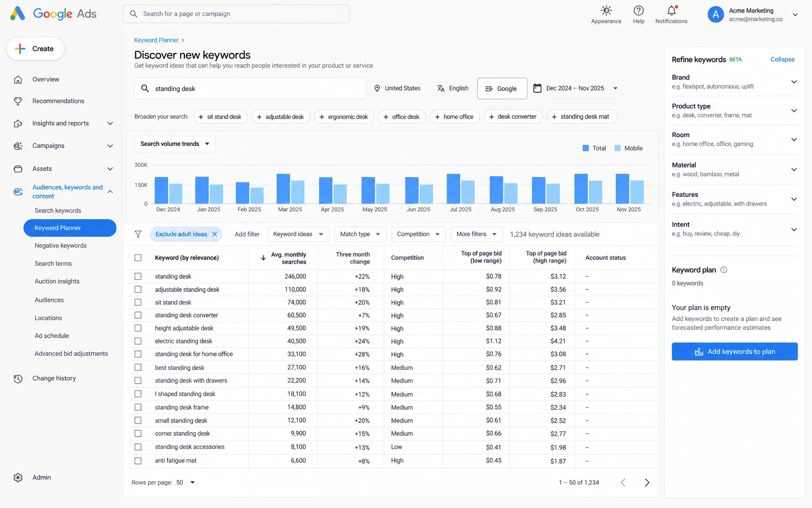Collapse the Refine keywords panel

[x=782, y=60]
